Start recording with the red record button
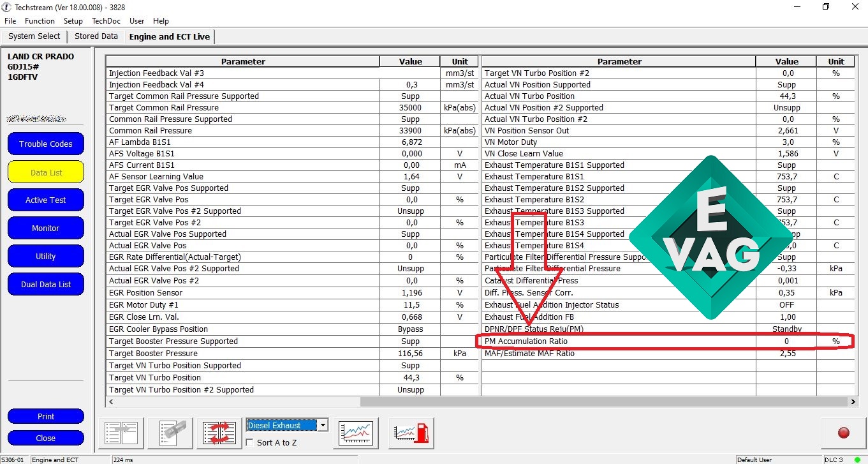Screen dimensions: 868x464 click(x=843, y=433)
